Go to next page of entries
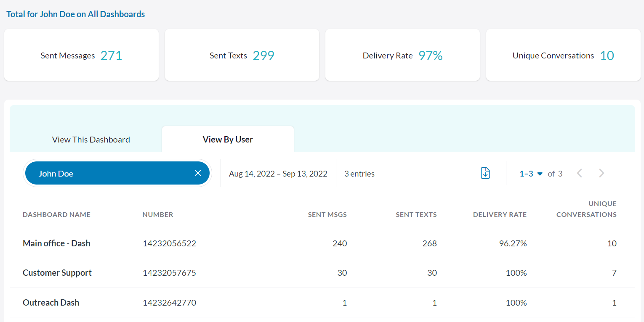This screenshot has width=644, height=322. pos(601,173)
